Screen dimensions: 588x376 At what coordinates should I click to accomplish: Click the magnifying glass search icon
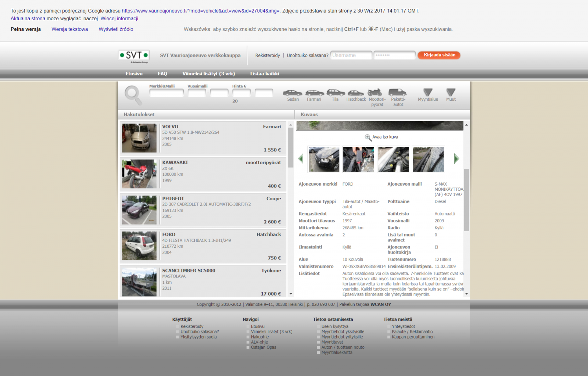click(133, 95)
